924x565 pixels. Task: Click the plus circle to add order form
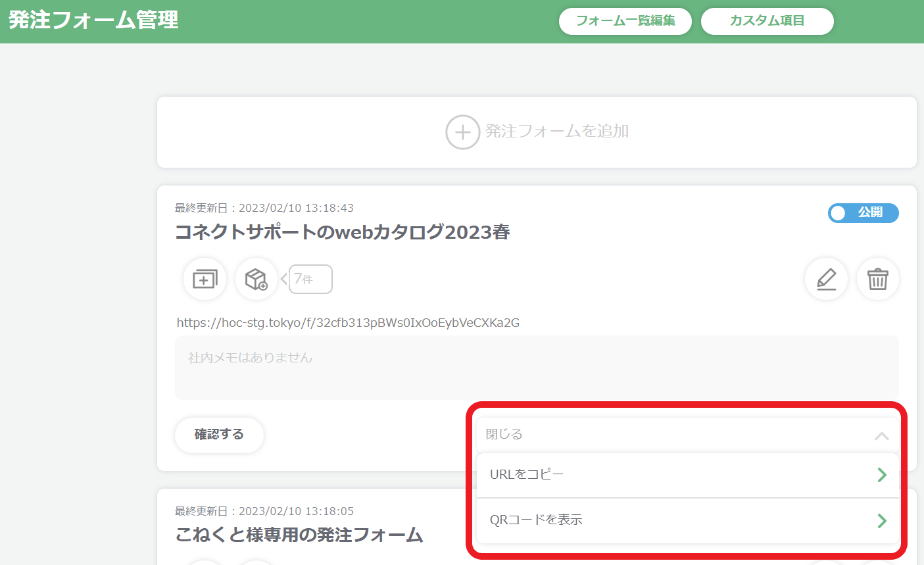(463, 132)
